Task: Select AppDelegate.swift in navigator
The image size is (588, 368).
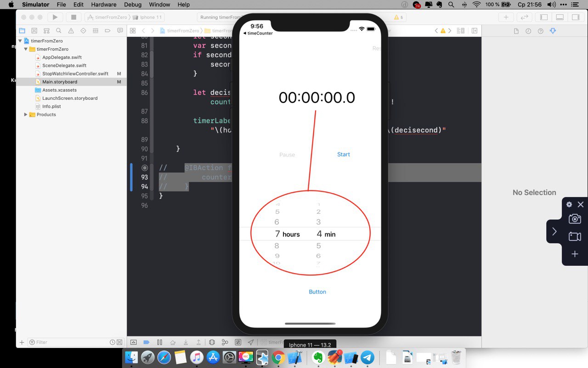Action: (62, 57)
